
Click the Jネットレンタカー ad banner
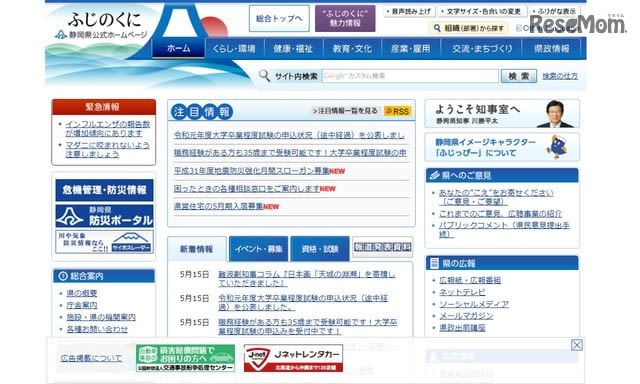point(293,358)
